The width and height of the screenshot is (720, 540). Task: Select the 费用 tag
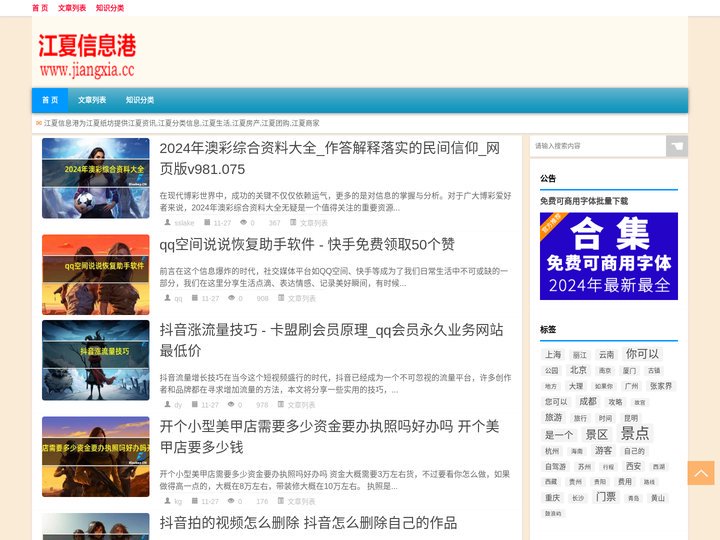tap(624, 482)
